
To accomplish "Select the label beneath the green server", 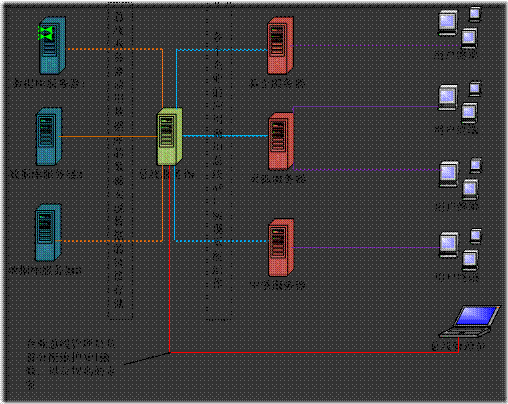I will coord(167,174).
